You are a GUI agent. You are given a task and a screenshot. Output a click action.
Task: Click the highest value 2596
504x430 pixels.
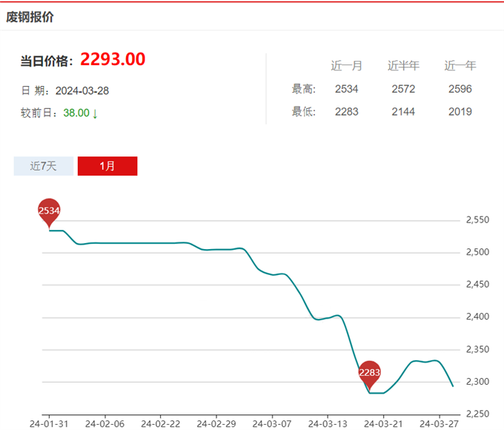tap(460, 89)
